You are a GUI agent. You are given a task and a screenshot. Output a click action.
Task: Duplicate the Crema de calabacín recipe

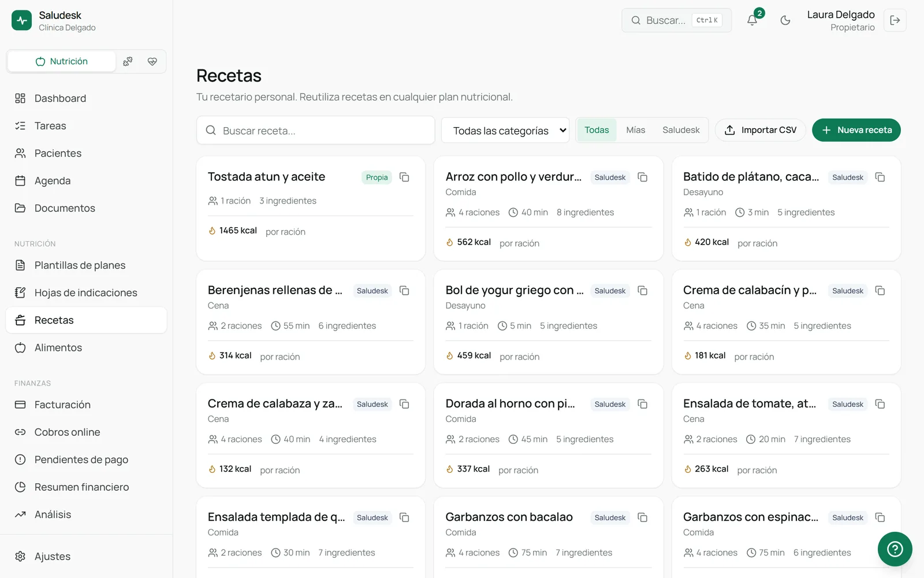[880, 290]
